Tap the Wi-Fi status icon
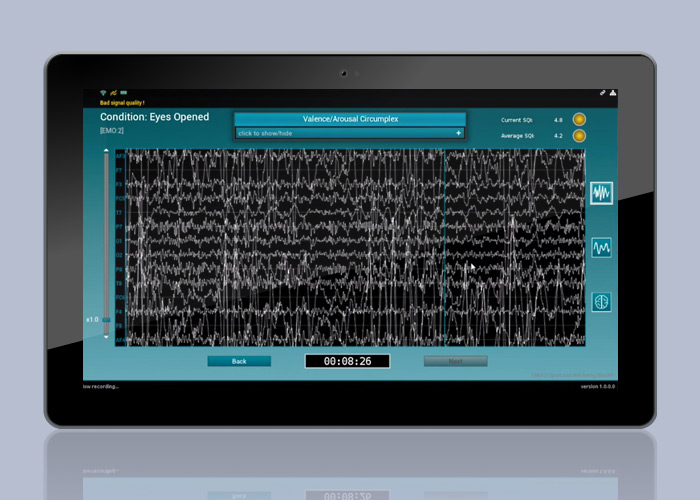The height and width of the screenshot is (500, 700). click(102, 93)
